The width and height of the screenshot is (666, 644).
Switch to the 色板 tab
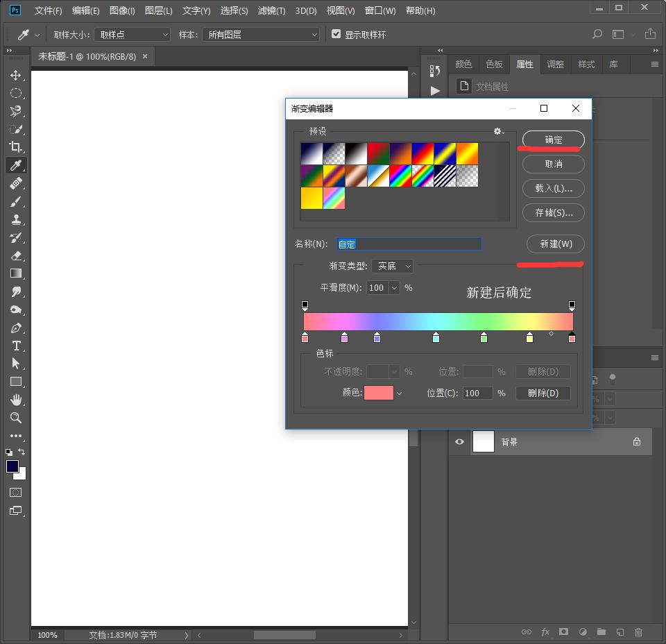tap(494, 64)
